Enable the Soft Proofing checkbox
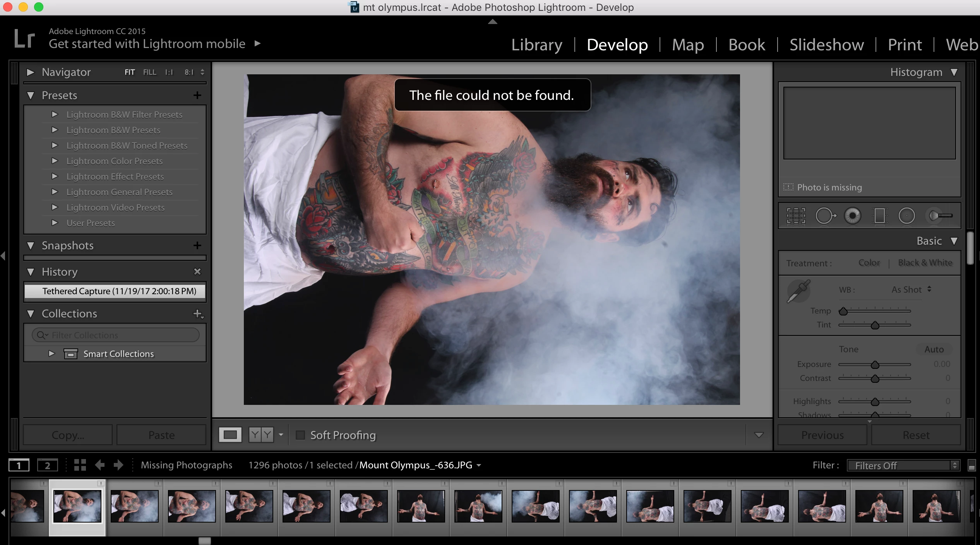 coord(300,435)
